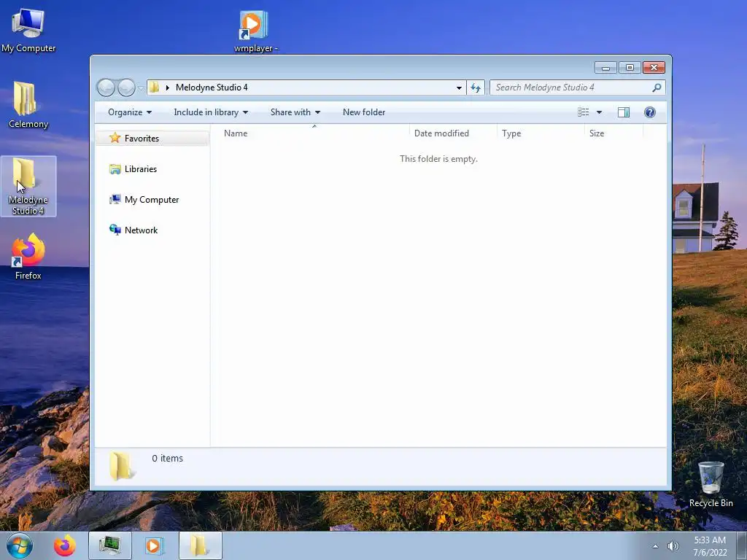Click the Back navigation button
Viewport: 747px width, 560px height.
[106, 87]
